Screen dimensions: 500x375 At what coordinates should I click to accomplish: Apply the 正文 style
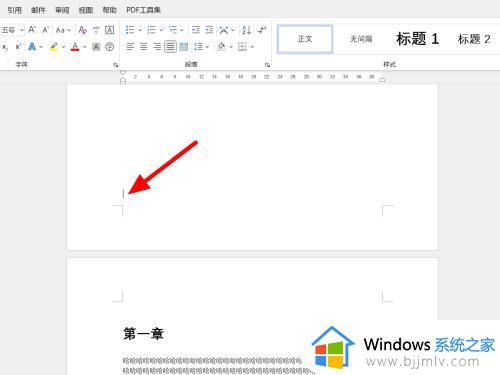305,39
